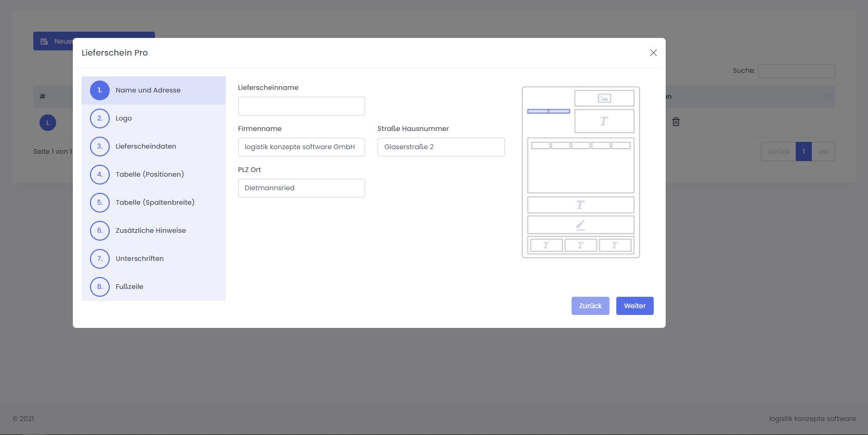Click the highlighted address block in preview
Image resolution: width=868 pixels, height=435 pixels.
tap(549, 111)
